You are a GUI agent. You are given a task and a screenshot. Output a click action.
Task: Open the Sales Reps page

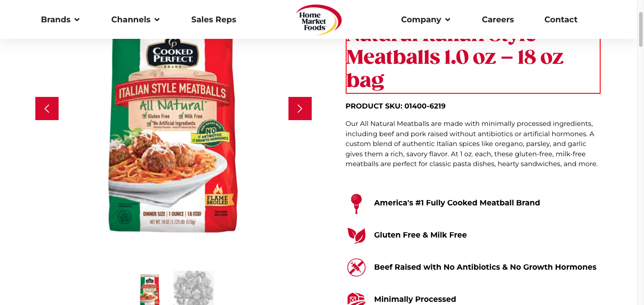(x=214, y=20)
